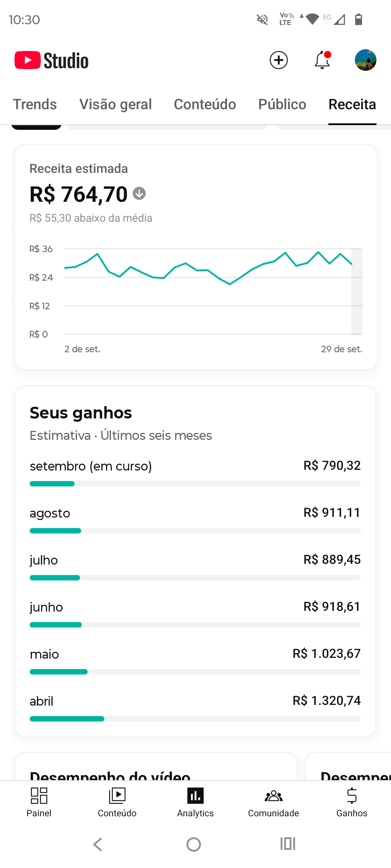Image resolution: width=391 pixels, height=868 pixels.
Task: Switch to the Trends tab
Action: (35, 105)
